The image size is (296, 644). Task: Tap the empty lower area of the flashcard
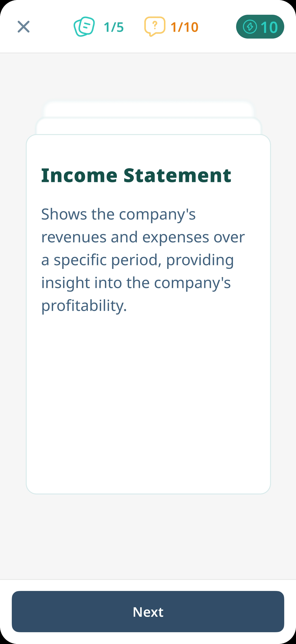pyautogui.click(x=148, y=405)
